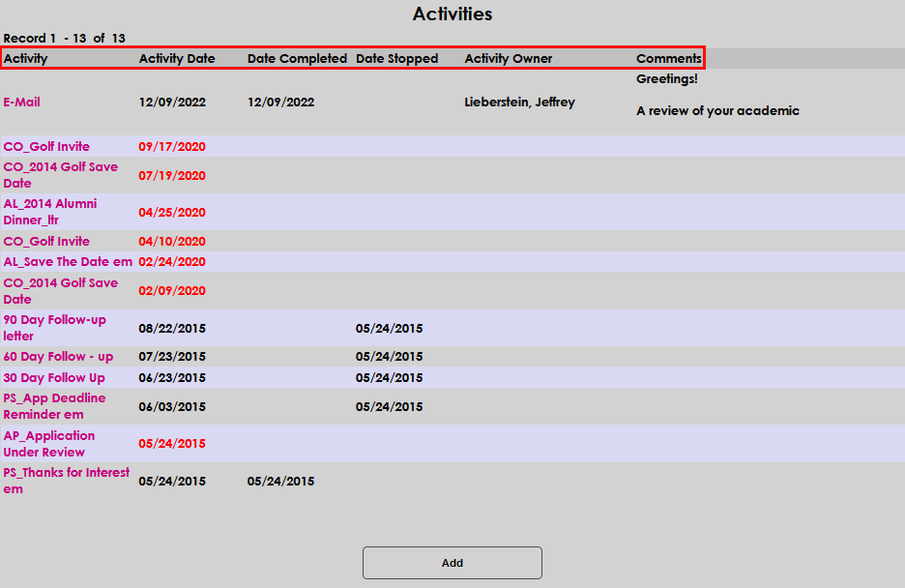Open the CO_Golf Invite activity dated 04/10/2020
The height and width of the screenshot is (588, 905).
pyautogui.click(x=44, y=241)
